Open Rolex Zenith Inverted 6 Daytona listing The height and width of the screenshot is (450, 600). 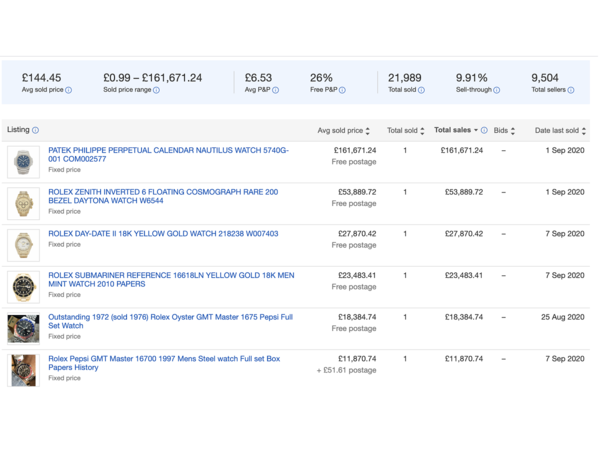pyautogui.click(x=163, y=196)
